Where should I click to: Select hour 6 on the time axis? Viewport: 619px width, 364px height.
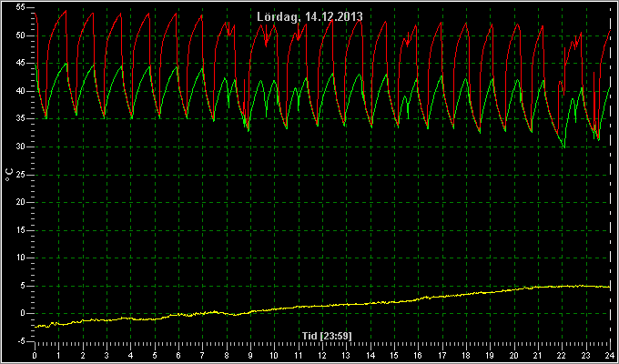pyautogui.click(x=178, y=355)
